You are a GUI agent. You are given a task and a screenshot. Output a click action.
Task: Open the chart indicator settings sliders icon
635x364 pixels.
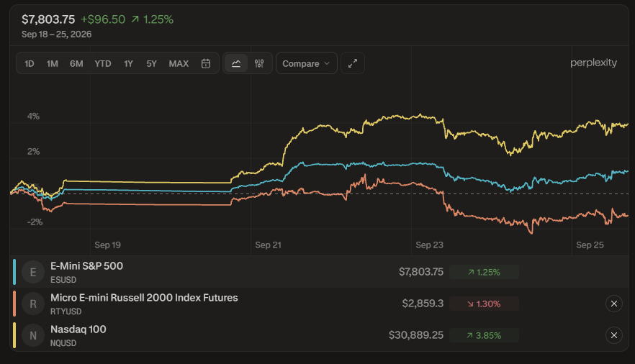point(259,63)
